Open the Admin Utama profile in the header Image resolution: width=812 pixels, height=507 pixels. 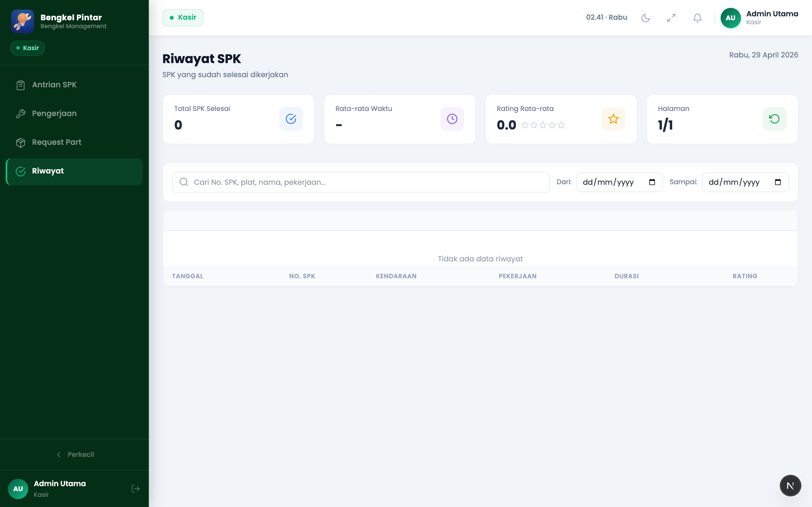pyautogui.click(x=759, y=18)
